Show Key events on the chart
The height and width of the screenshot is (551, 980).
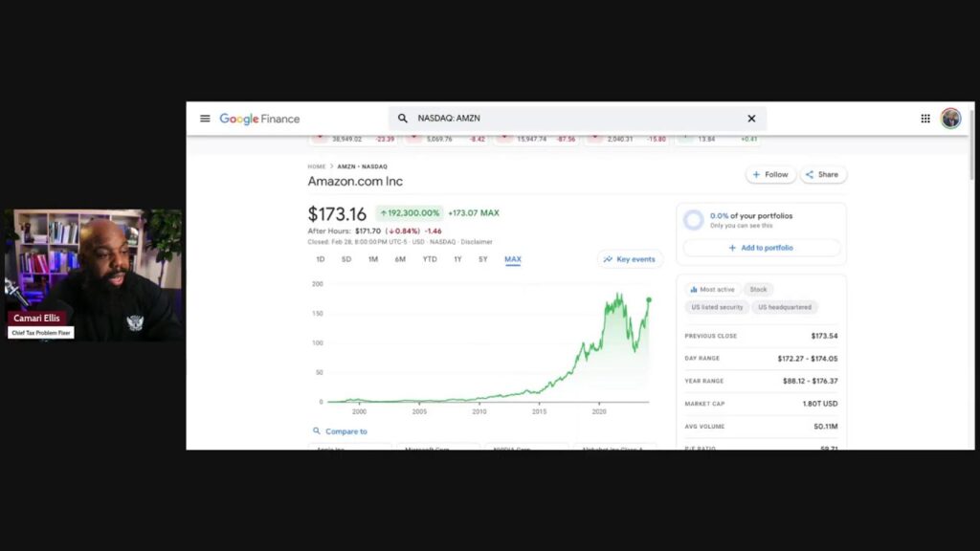630,259
